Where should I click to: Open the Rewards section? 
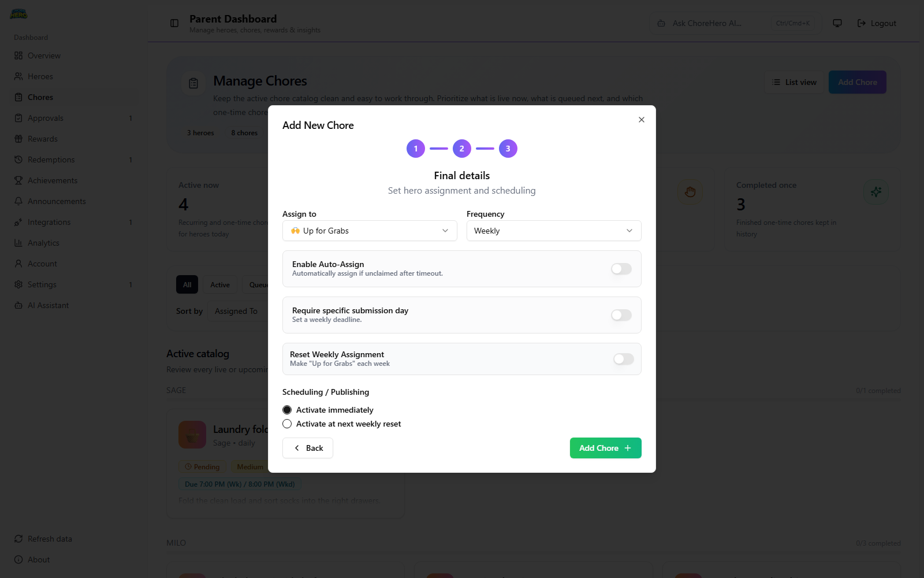tap(42, 139)
